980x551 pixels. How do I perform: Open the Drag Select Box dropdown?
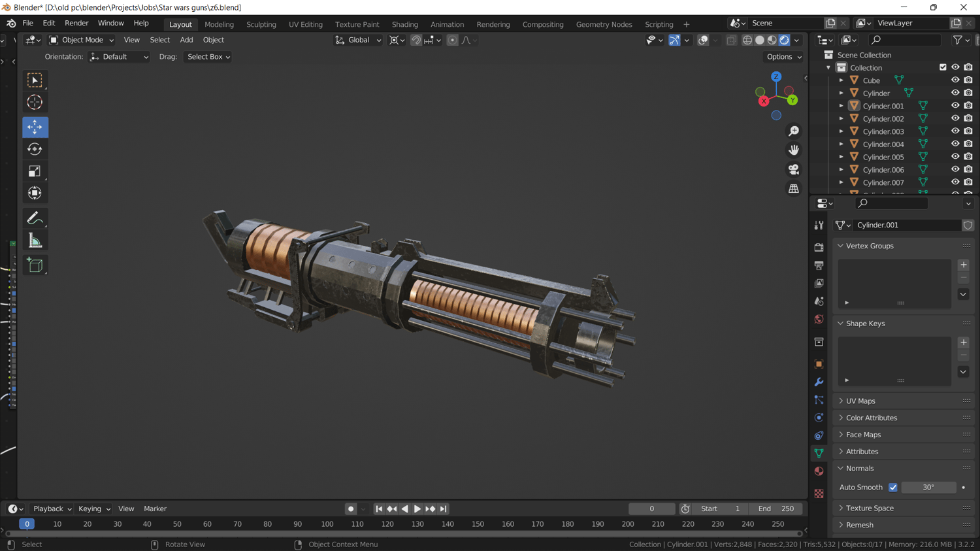pos(208,57)
